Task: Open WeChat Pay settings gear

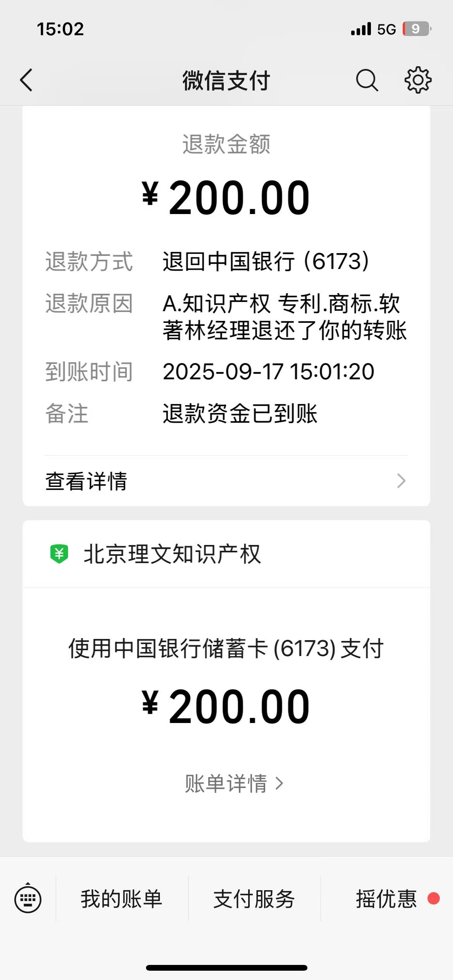Action: click(418, 80)
